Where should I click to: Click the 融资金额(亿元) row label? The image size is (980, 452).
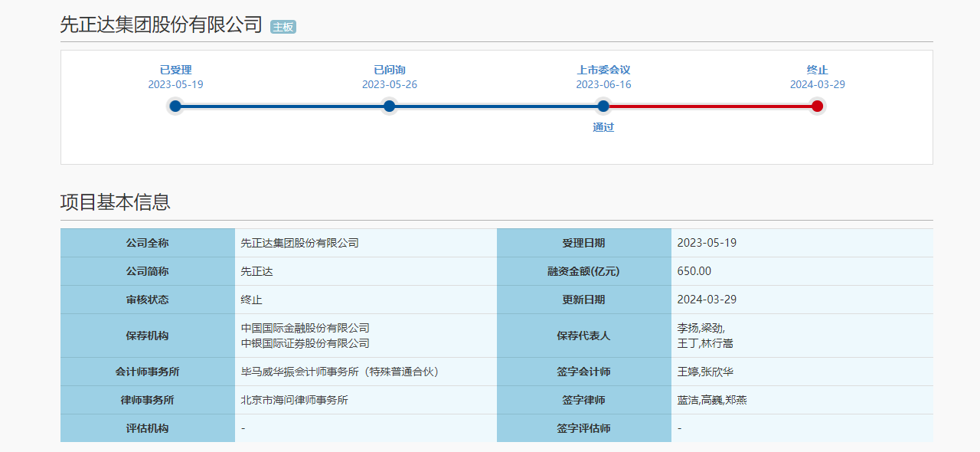583,271
